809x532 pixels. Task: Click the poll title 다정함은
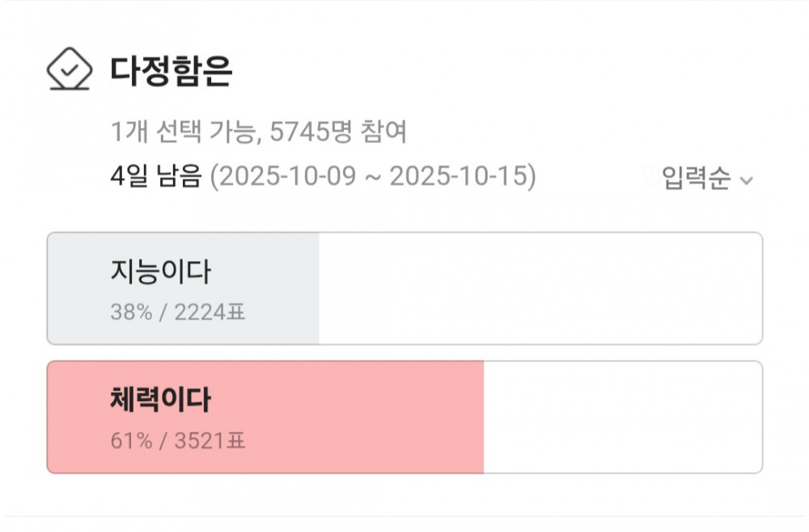click(x=172, y=71)
